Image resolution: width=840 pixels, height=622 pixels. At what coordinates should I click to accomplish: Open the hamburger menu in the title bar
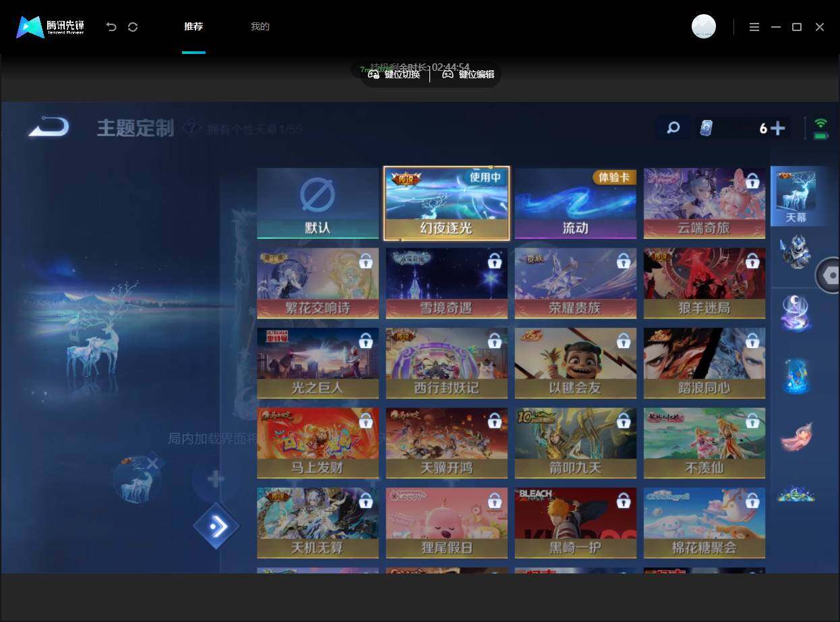click(754, 27)
